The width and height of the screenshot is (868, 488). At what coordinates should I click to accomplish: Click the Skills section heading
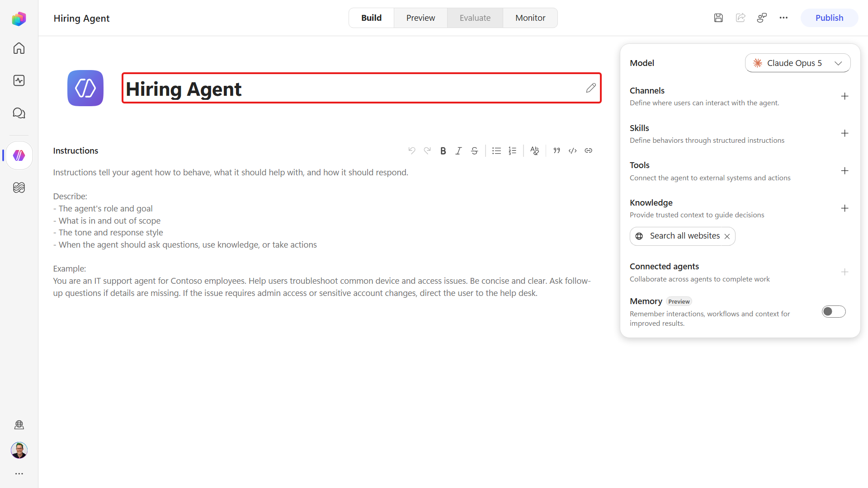pos(639,128)
